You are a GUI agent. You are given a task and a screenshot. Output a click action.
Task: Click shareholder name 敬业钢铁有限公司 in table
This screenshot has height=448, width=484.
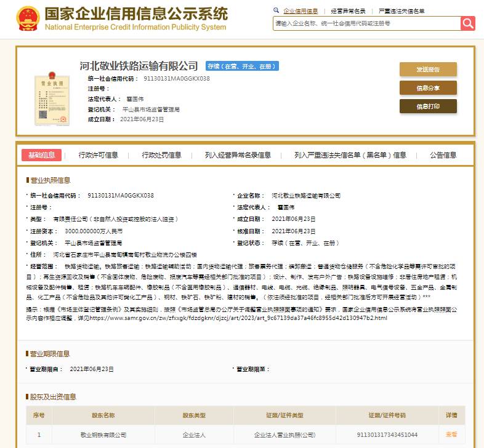coord(103,434)
